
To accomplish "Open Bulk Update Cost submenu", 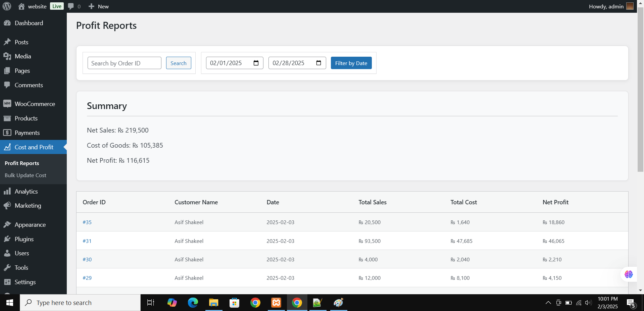I will tap(26, 175).
